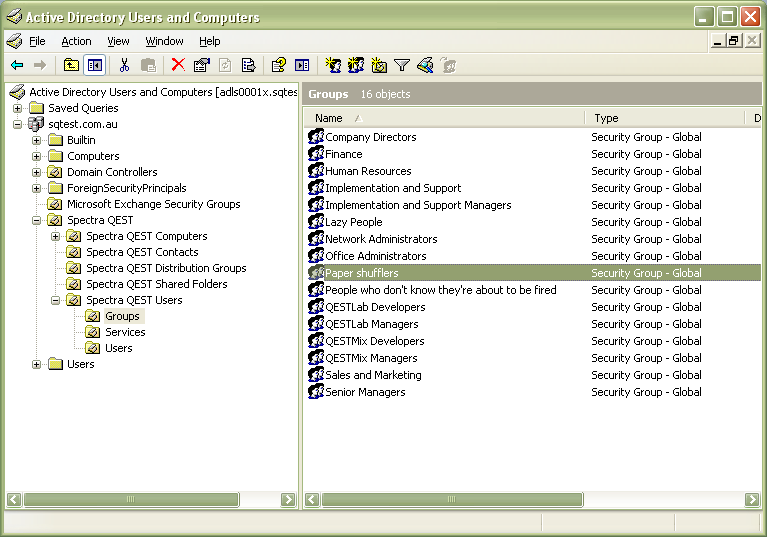
Task: Sort by the Name column header
Action: click(330, 118)
